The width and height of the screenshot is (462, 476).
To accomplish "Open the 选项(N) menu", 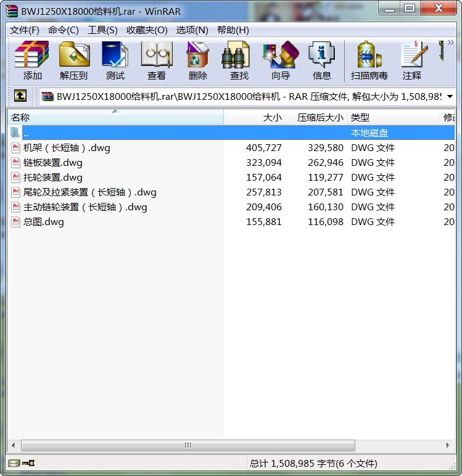I will [x=192, y=30].
